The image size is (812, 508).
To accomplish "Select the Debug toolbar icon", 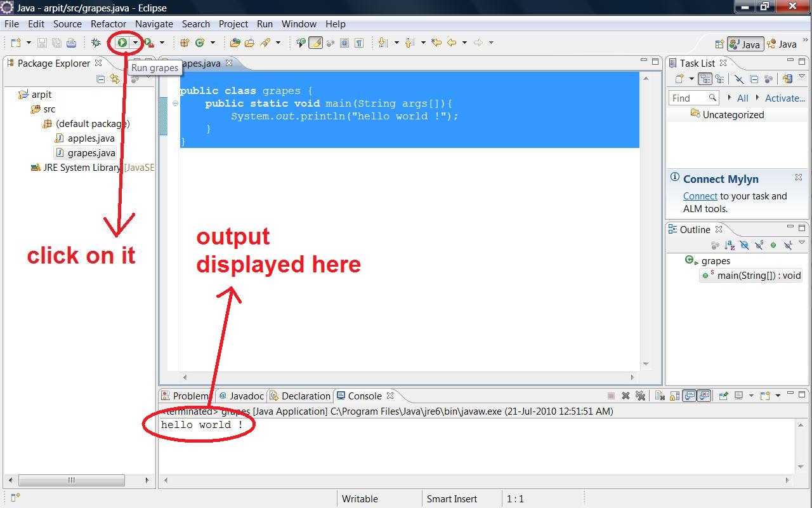I will pos(96,42).
